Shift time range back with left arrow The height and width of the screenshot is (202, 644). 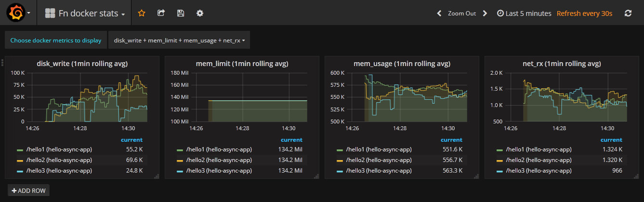(439, 13)
